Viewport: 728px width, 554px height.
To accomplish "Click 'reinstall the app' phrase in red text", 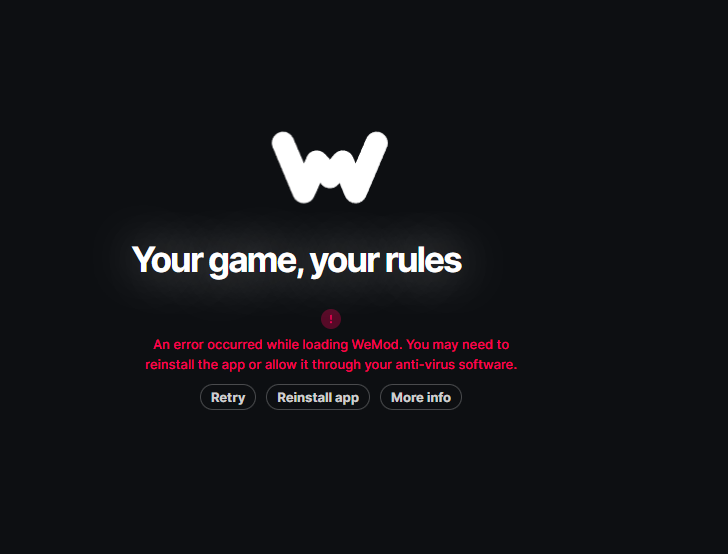I will tap(195, 365).
